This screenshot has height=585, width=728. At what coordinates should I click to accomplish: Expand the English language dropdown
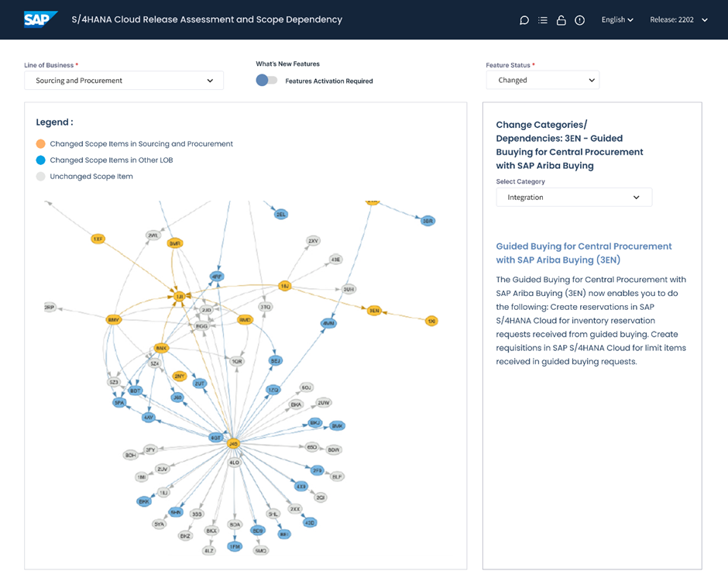617,19
